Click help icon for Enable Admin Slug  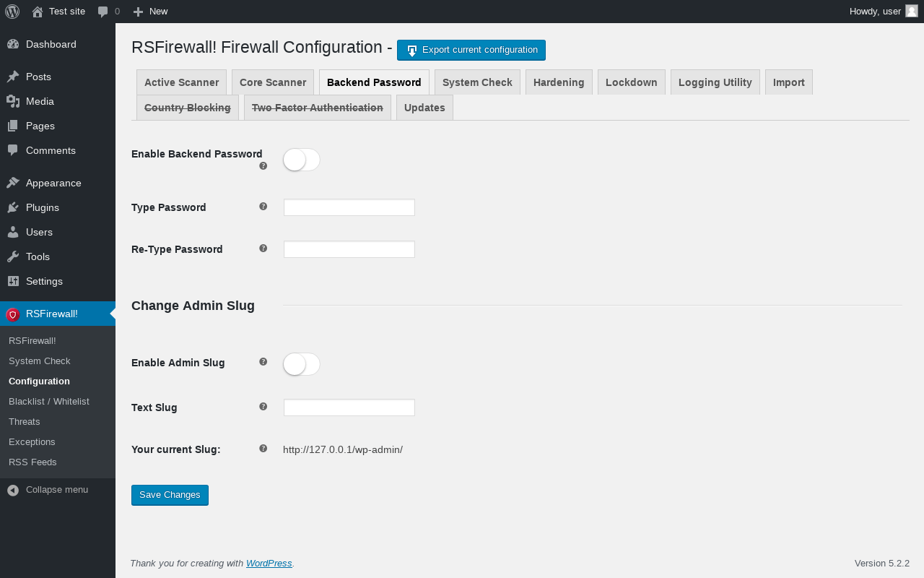[x=263, y=361]
